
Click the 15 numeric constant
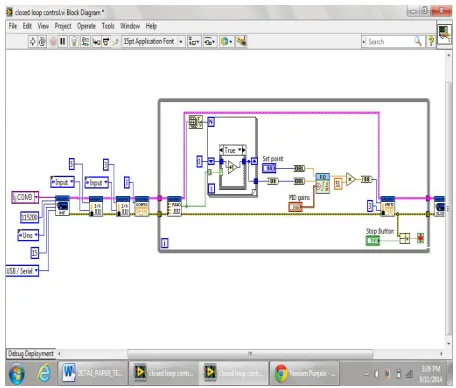(x=35, y=253)
